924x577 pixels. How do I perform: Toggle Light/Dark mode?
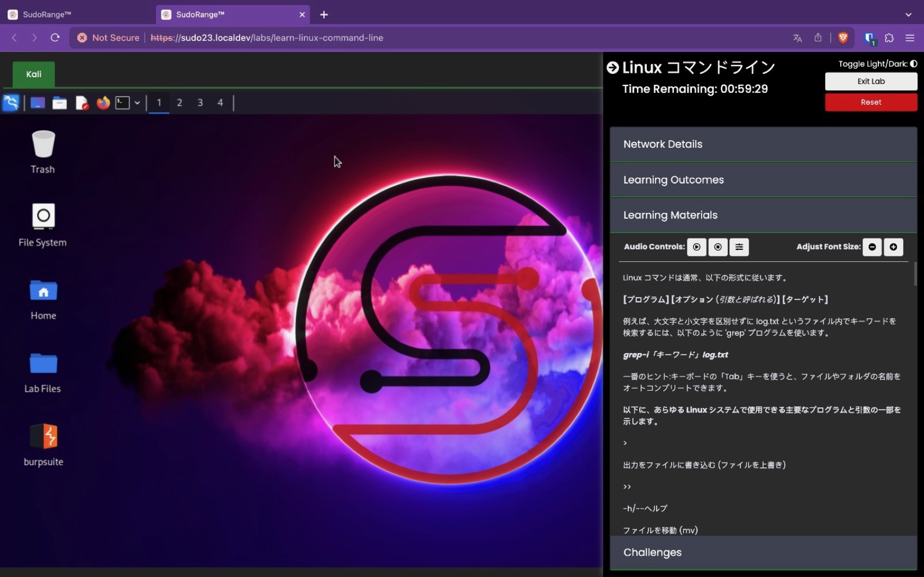pos(914,64)
